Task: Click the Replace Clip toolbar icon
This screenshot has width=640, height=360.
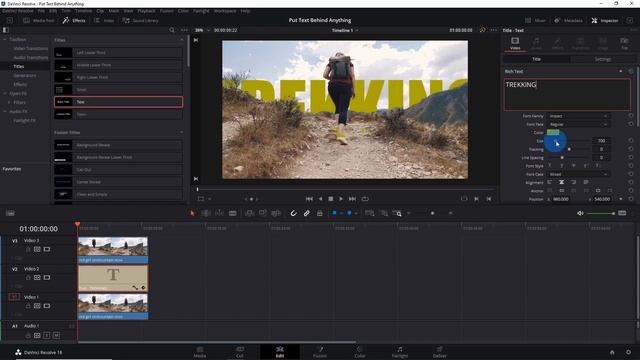Action: pyautogui.click(x=276, y=213)
